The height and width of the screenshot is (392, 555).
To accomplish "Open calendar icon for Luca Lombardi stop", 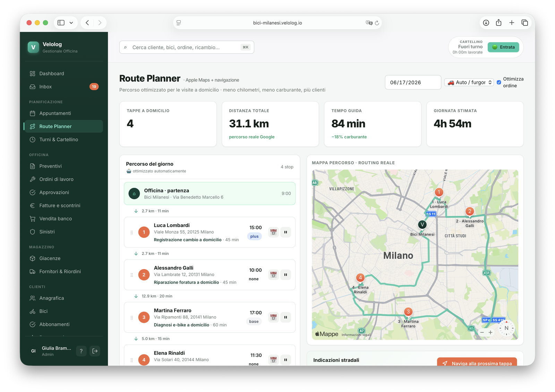I will pos(274,232).
